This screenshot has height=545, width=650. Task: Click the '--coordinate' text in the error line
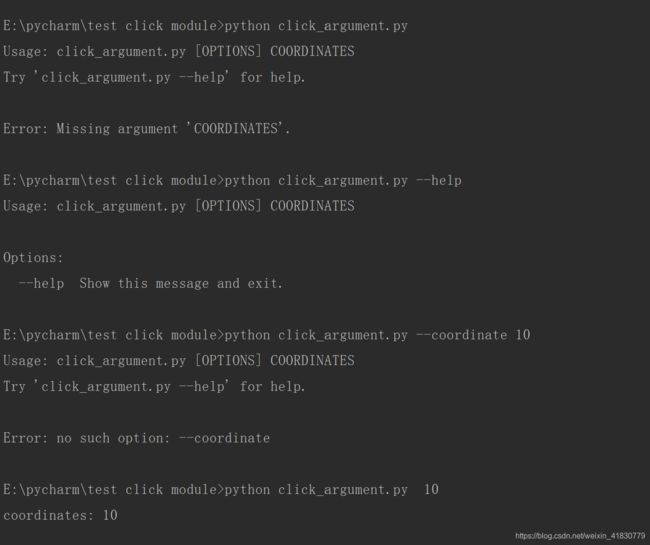(225, 438)
